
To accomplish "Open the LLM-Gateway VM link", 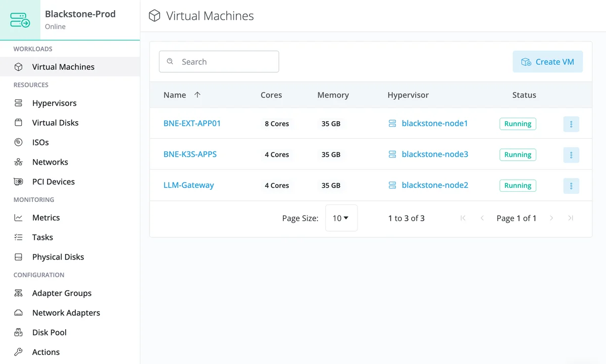I will coord(189,185).
